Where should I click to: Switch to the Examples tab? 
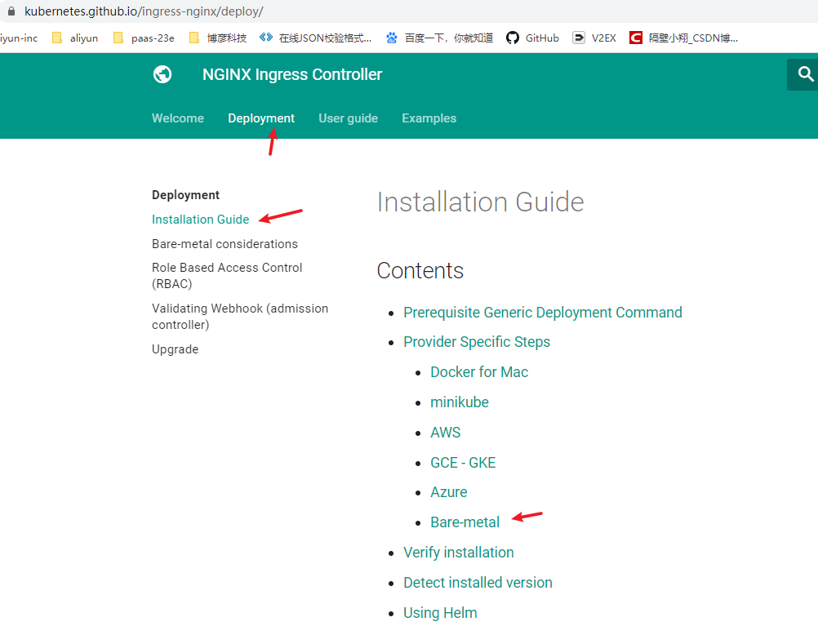click(x=429, y=118)
